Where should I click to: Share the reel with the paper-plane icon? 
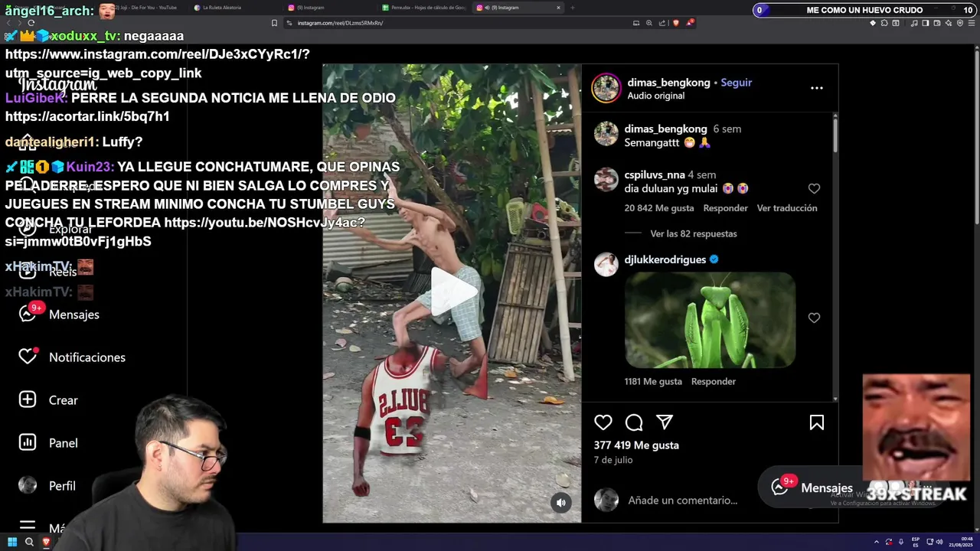(665, 422)
